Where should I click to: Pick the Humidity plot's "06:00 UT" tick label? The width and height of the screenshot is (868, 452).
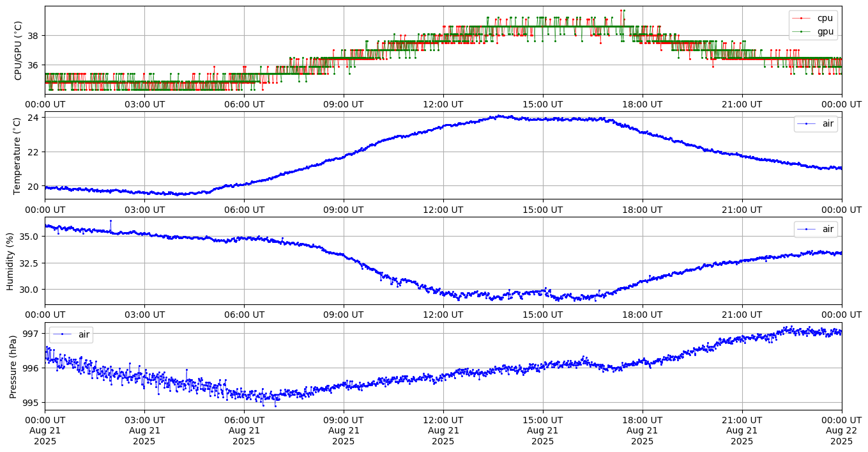244,315
